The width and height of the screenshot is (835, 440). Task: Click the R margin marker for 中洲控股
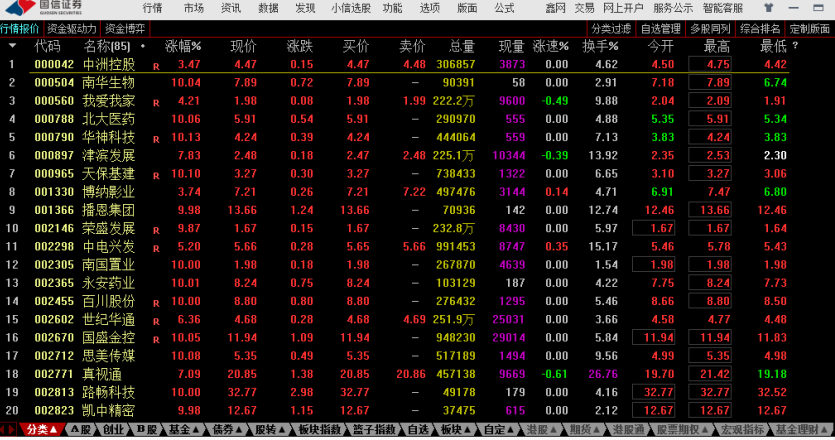pyautogui.click(x=156, y=67)
